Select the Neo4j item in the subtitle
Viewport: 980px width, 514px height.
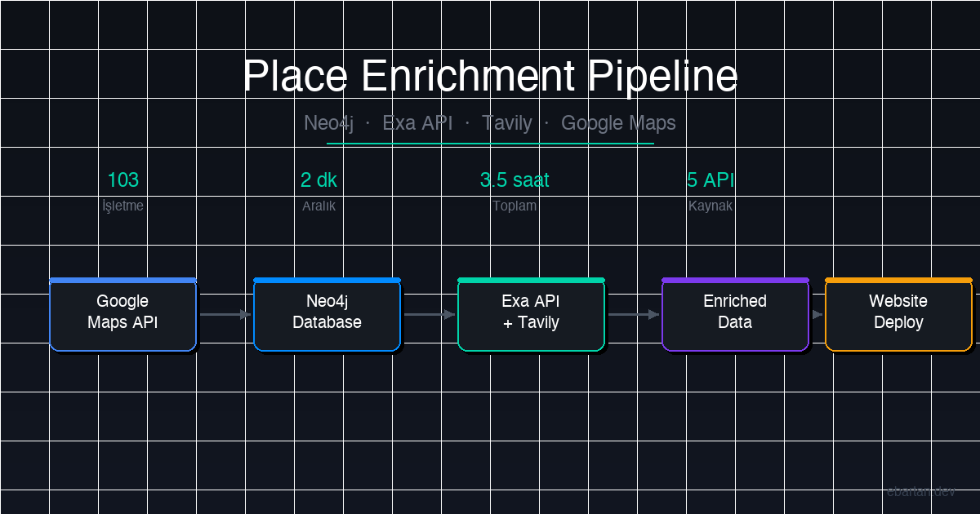[x=329, y=123]
